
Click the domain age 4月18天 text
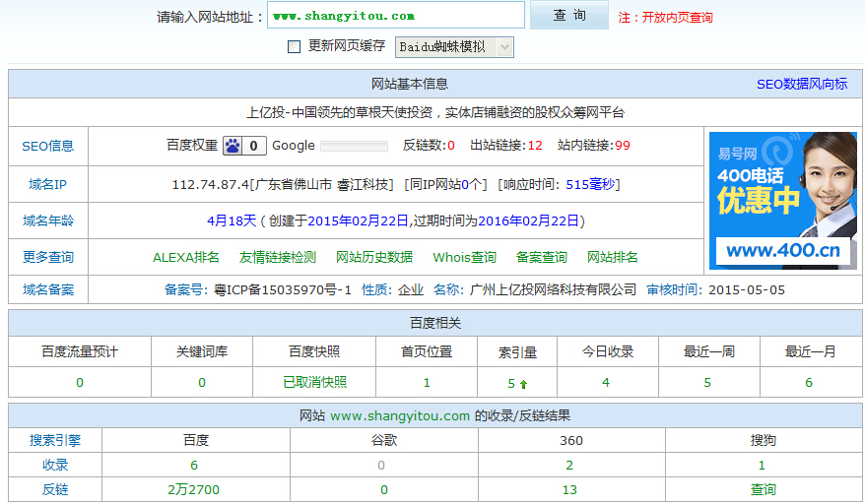click(232, 221)
